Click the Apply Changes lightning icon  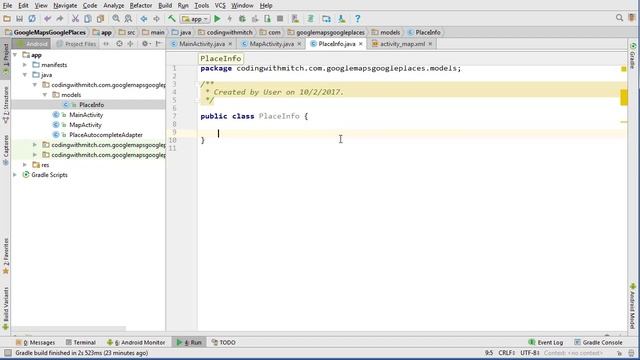(229, 19)
